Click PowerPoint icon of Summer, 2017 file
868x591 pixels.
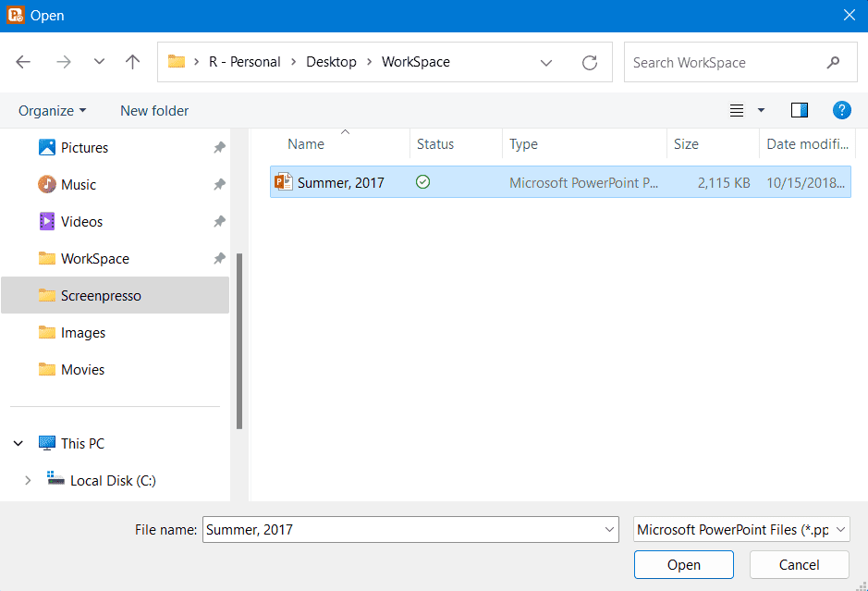tap(284, 181)
